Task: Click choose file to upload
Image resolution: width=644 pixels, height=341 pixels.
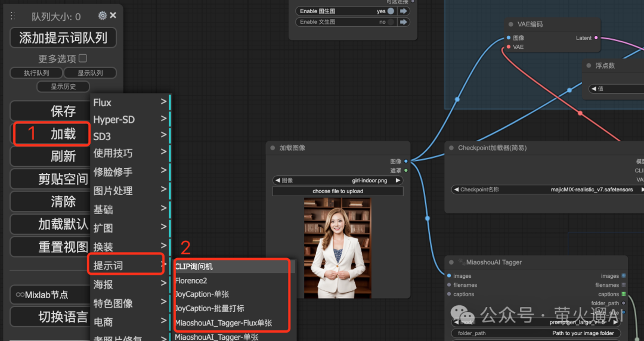Action: coord(338,191)
